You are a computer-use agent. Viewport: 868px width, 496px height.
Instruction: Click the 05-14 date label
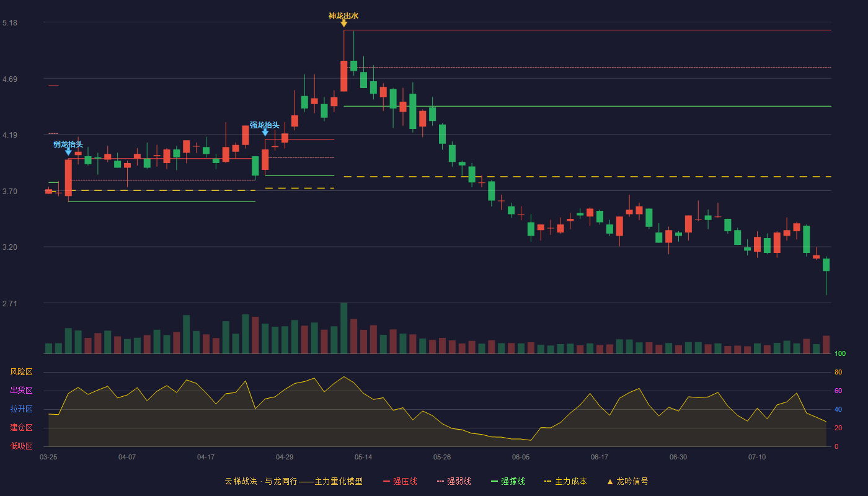click(x=363, y=457)
